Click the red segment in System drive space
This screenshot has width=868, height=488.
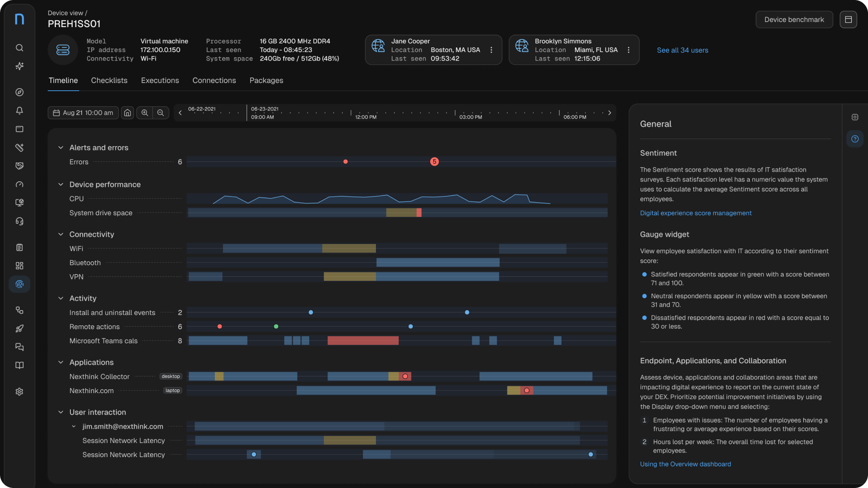click(419, 213)
